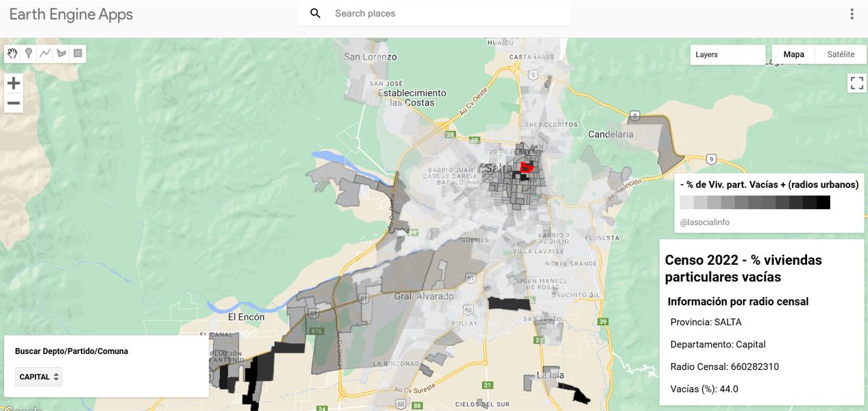Click the Search places field
868x411 pixels.
[x=446, y=14]
